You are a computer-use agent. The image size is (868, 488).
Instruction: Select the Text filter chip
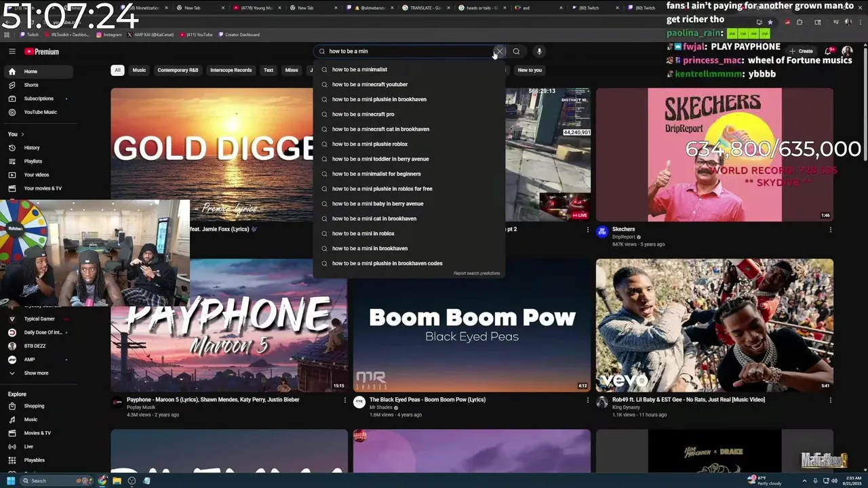pos(269,70)
